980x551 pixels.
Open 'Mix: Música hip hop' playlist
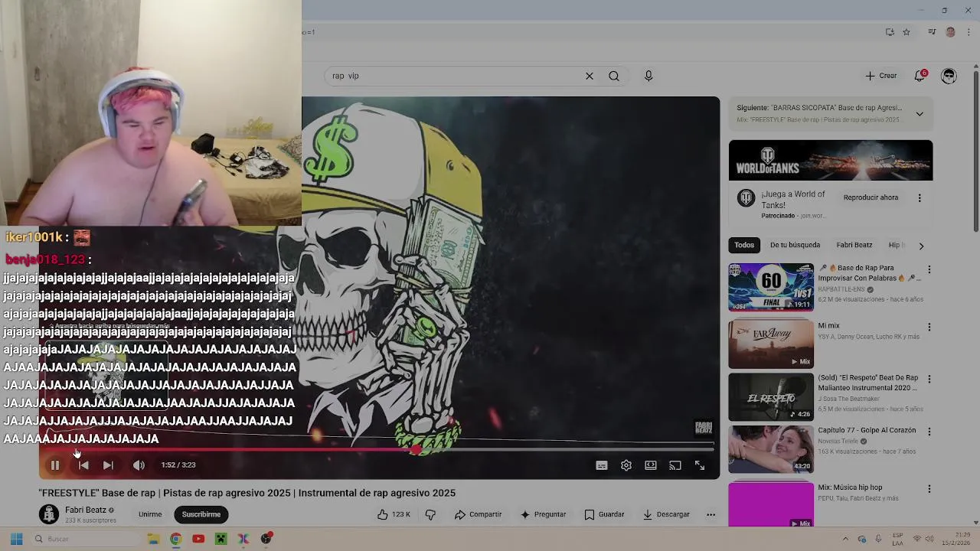771,504
